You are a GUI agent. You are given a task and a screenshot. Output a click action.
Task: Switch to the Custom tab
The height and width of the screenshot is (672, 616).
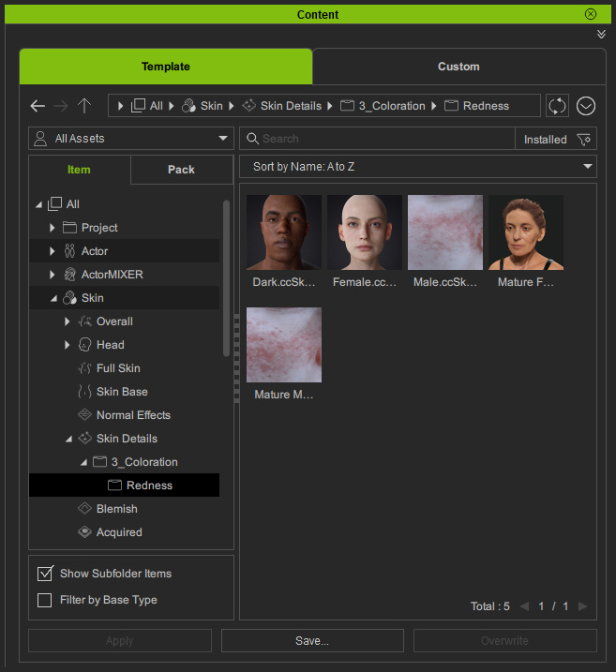click(458, 67)
